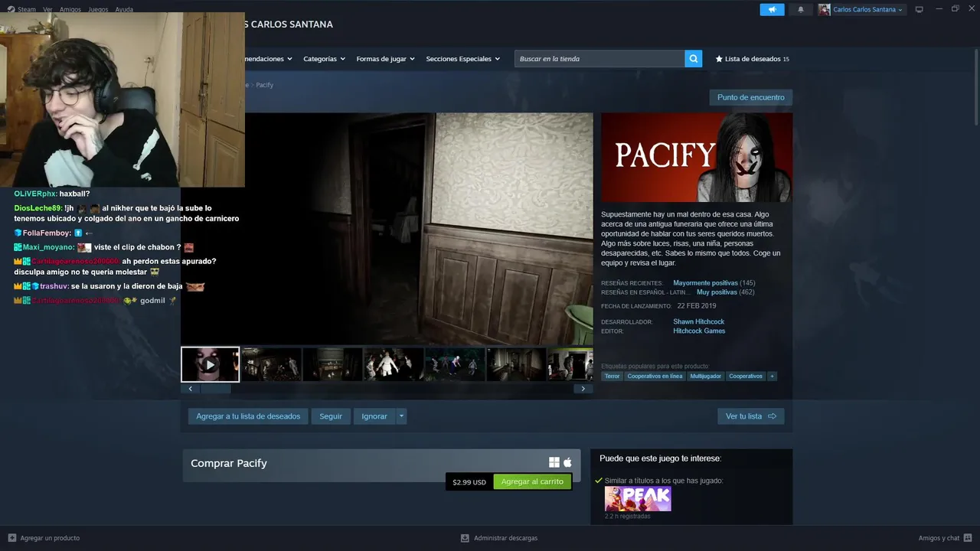Image resolution: width=980 pixels, height=551 pixels.
Task: Click the thumbnail strip left arrow
Action: pos(191,389)
